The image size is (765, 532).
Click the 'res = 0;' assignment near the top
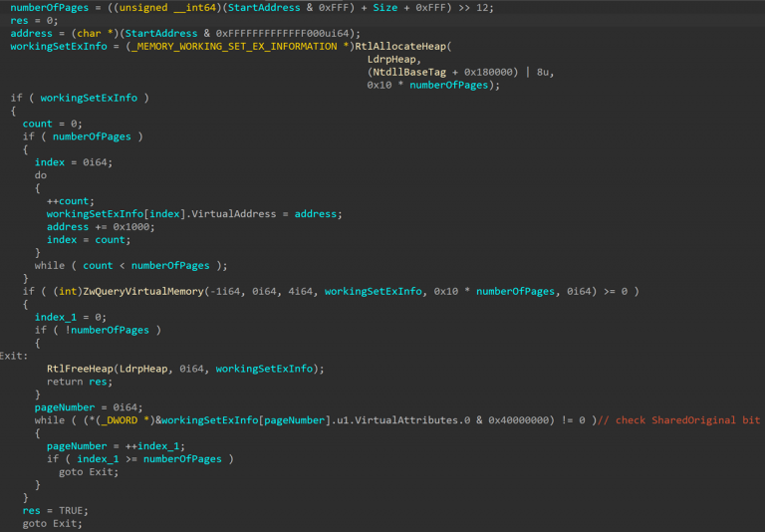tap(34, 20)
